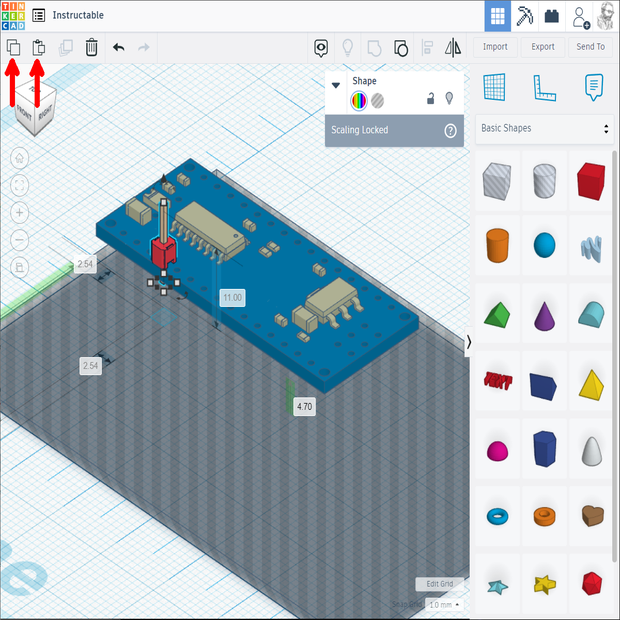Pick the striped Box hole shape
This screenshot has height=620, width=620.
coord(497,181)
